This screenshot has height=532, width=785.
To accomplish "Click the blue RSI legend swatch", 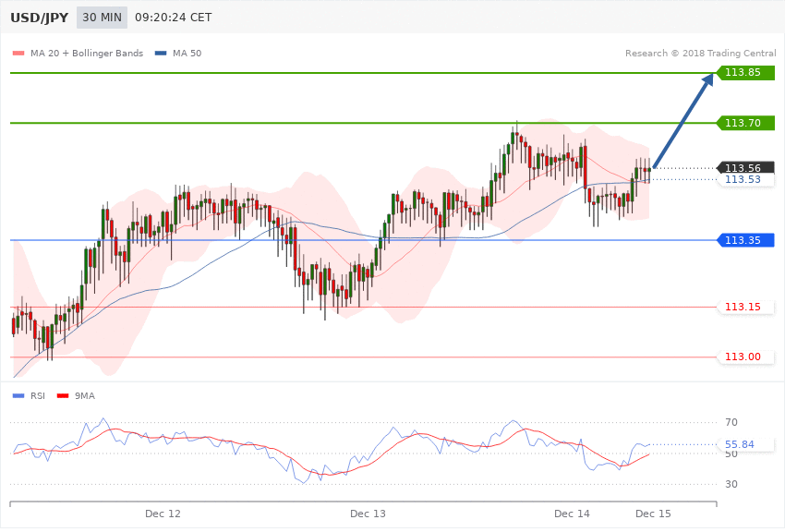I will tap(18, 396).
